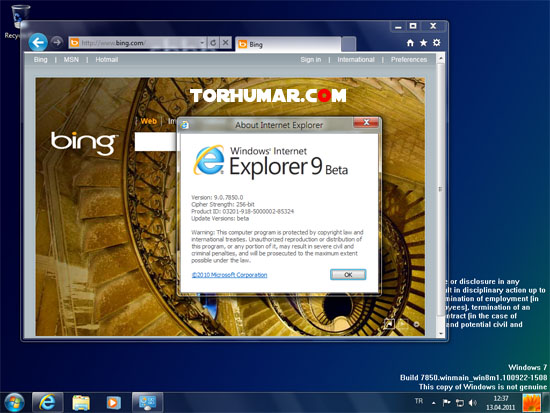Open the ©2010 Microsoft Corporation link
The image size is (550, 413).
tap(229, 275)
